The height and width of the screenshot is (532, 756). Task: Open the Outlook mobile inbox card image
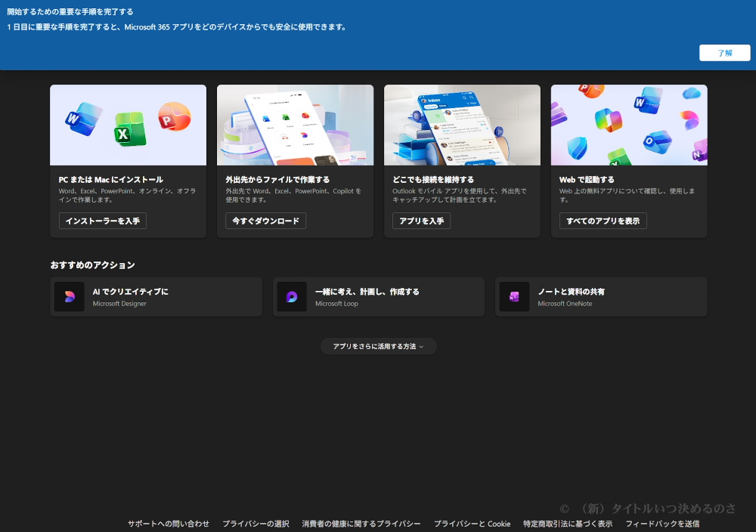point(462,125)
